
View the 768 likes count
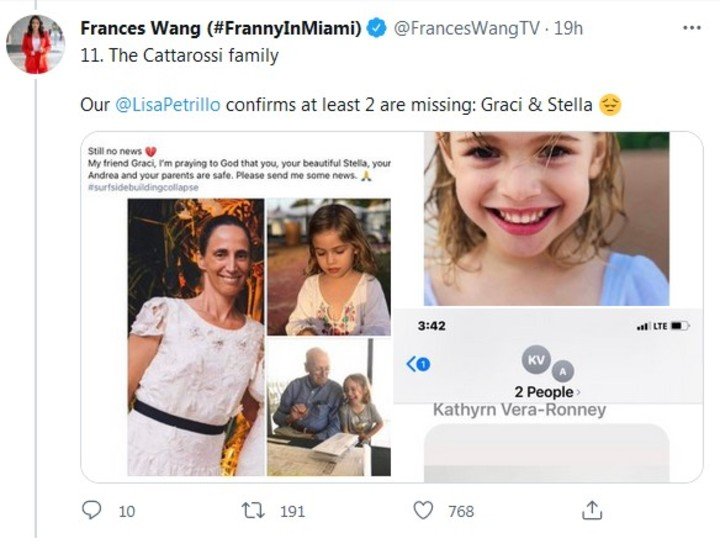point(460,511)
